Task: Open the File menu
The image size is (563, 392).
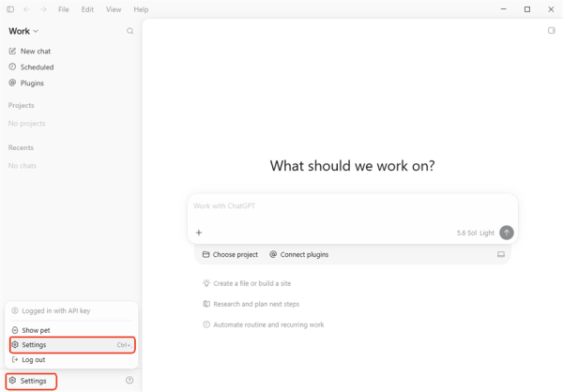Action: tap(64, 9)
